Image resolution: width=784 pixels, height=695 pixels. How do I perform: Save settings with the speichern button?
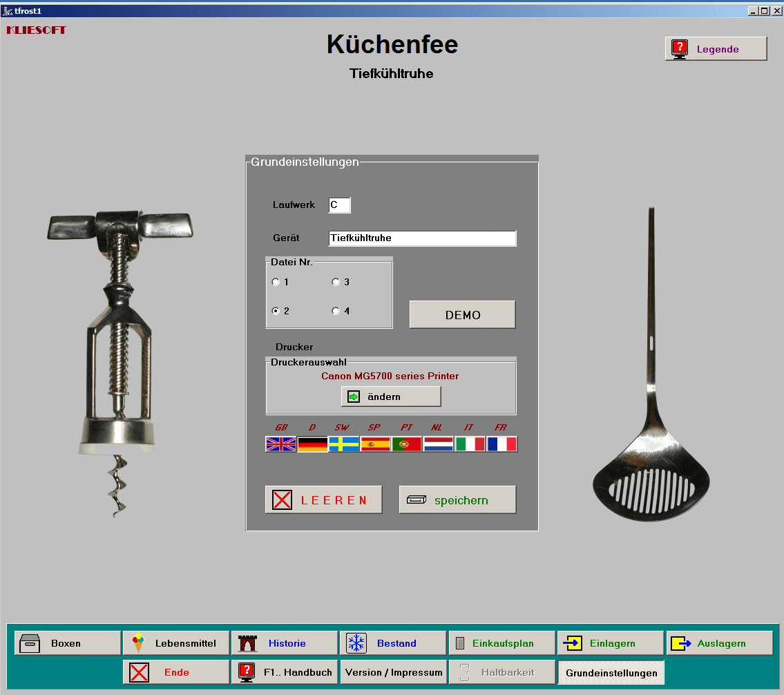(x=457, y=500)
